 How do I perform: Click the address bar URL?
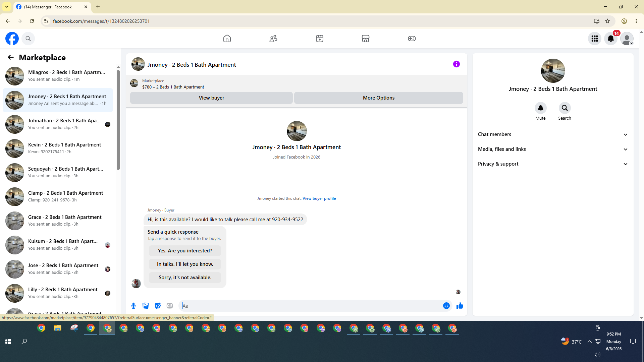[x=101, y=21]
